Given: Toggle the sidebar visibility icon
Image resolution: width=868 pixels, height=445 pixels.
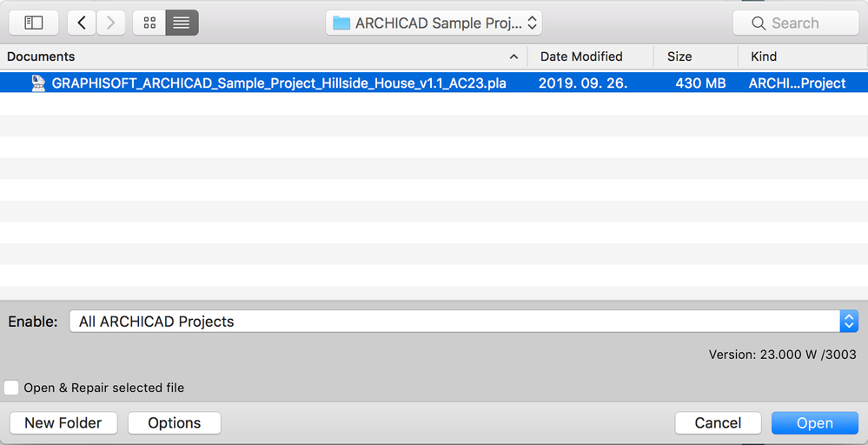Looking at the screenshot, I should tap(34, 23).
